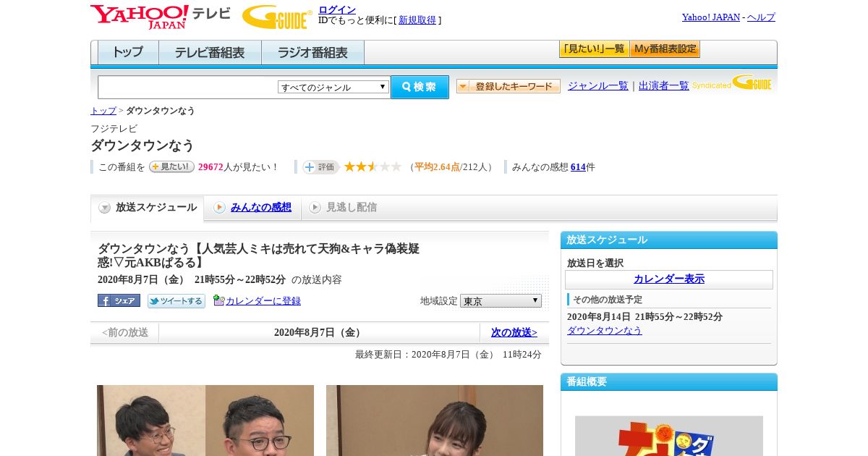Click the Syndicated G-GUIDE logo near the search bar

[732, 83]
